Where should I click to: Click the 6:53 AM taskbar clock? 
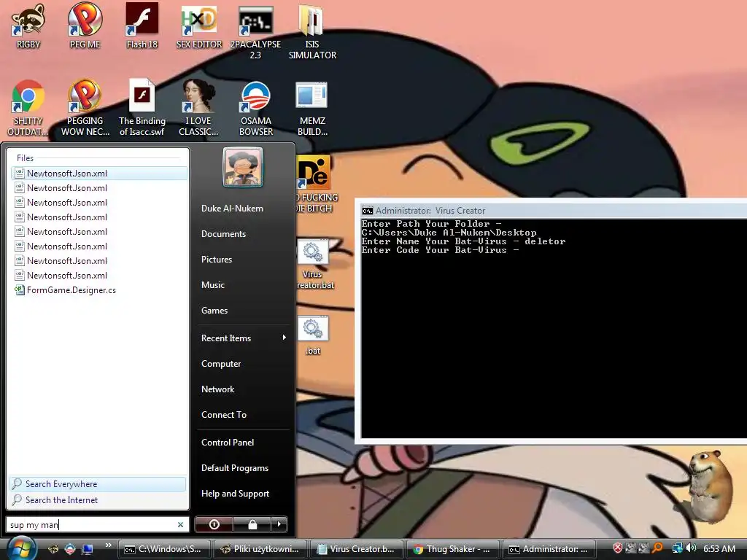[719, 548]
